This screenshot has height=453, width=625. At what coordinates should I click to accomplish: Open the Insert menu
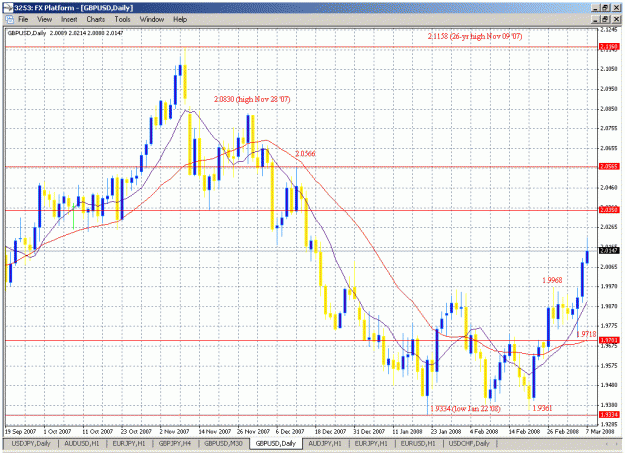coord(69,19)
